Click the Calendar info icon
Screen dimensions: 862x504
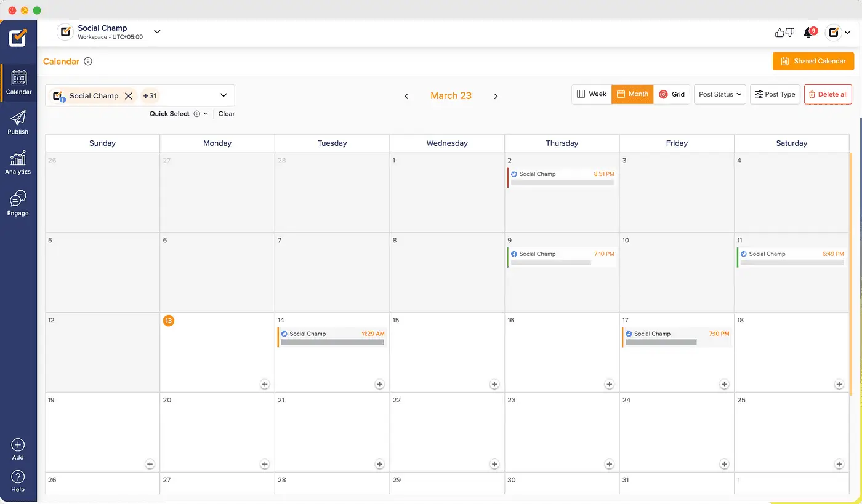click(x=88, y=62)
